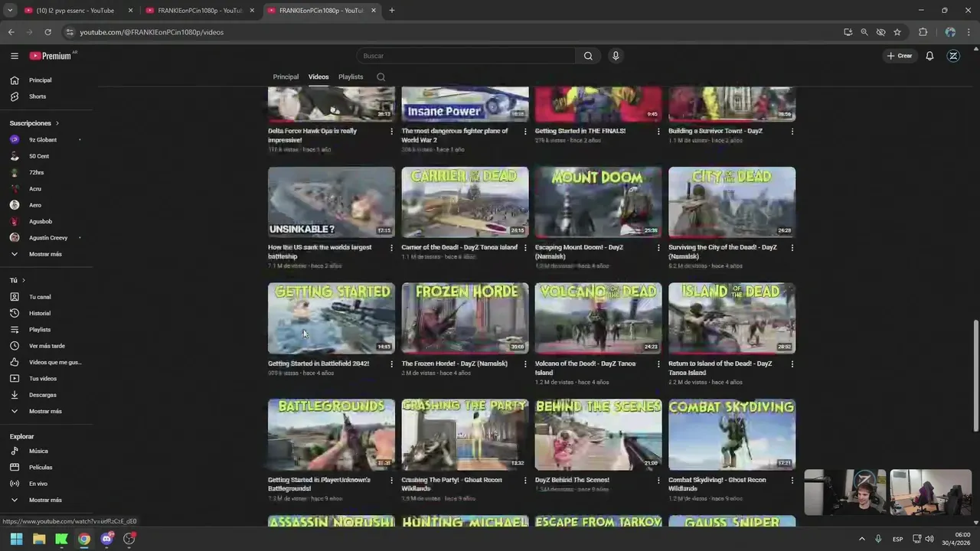Expand Mostrar más under Explorar
Viewport: 980px width, 551px height.
point(46,500)
